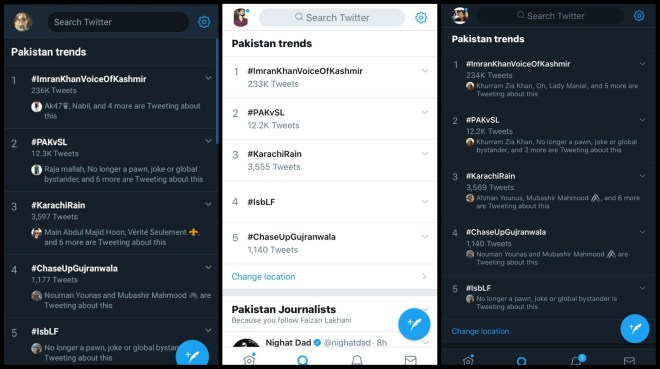This screenshot has width=660, height=369.
Task: Click '236K Tweets' count in left panel
Action: pos(54,90)
